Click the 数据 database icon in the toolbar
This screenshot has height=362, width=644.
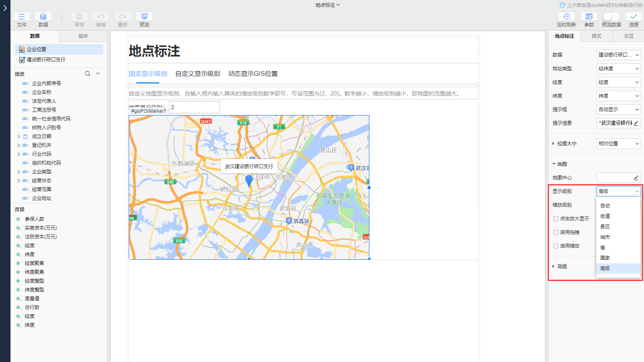(x=43, y=16)
